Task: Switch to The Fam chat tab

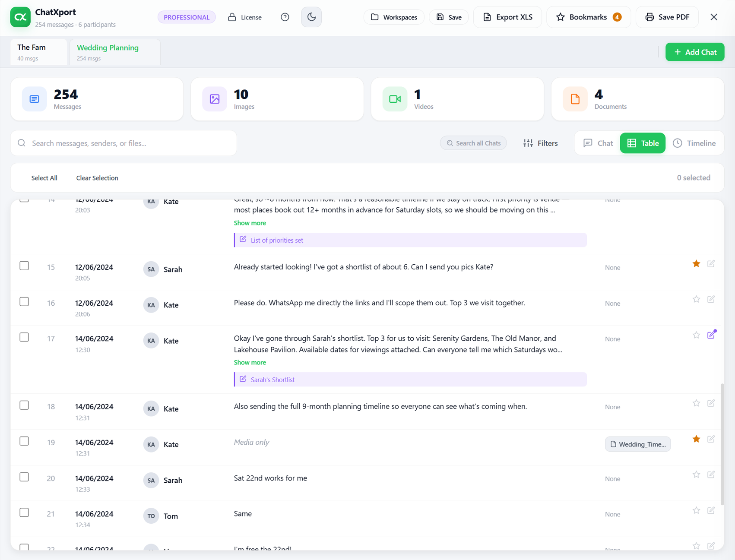Action: tap(39, 52)
